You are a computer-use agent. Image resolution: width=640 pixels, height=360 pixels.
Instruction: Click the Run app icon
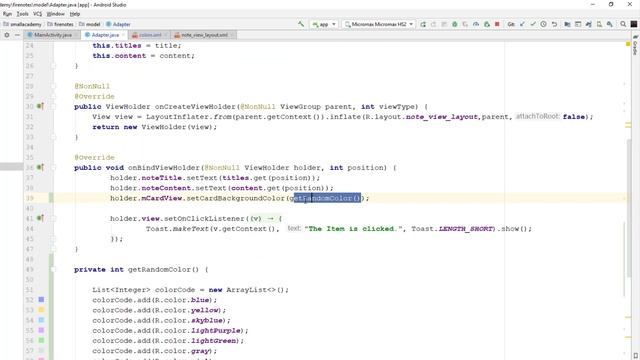423,24
